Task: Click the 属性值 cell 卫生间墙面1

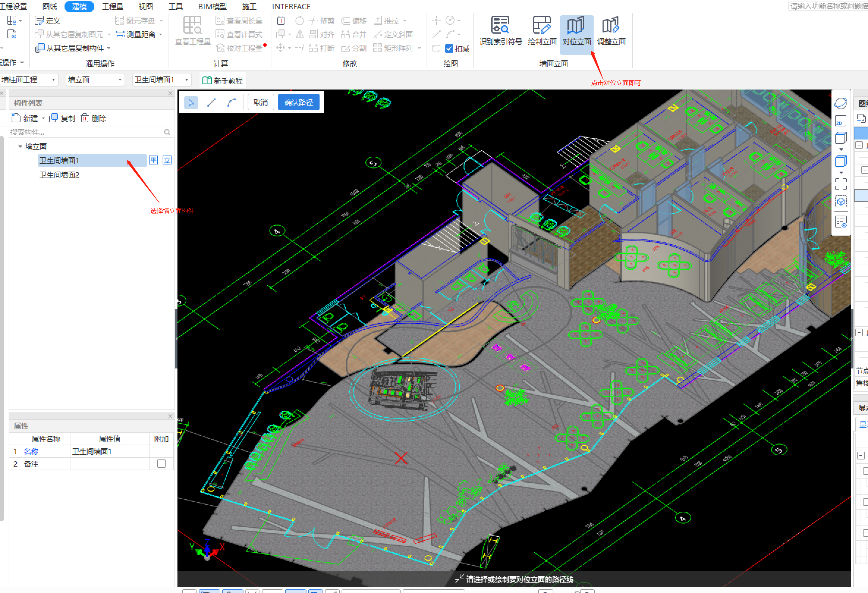Action: (109, 451)
